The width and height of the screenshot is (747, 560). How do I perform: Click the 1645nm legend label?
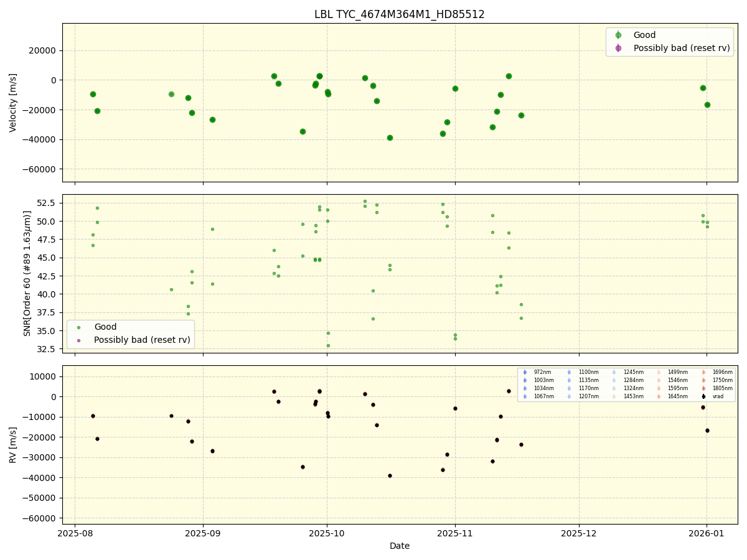tap(678, 396)
